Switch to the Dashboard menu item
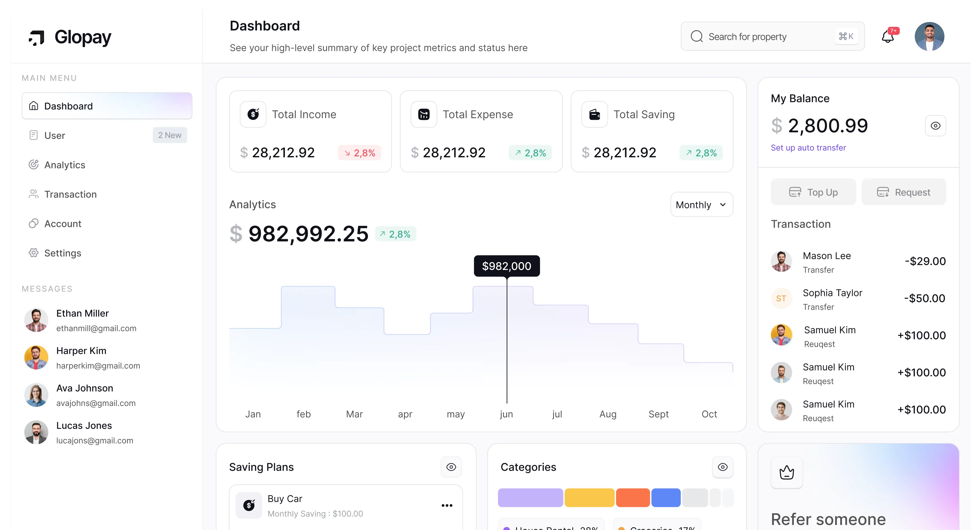The width and height of the screenshot is (980, 530). click(69, 105)
